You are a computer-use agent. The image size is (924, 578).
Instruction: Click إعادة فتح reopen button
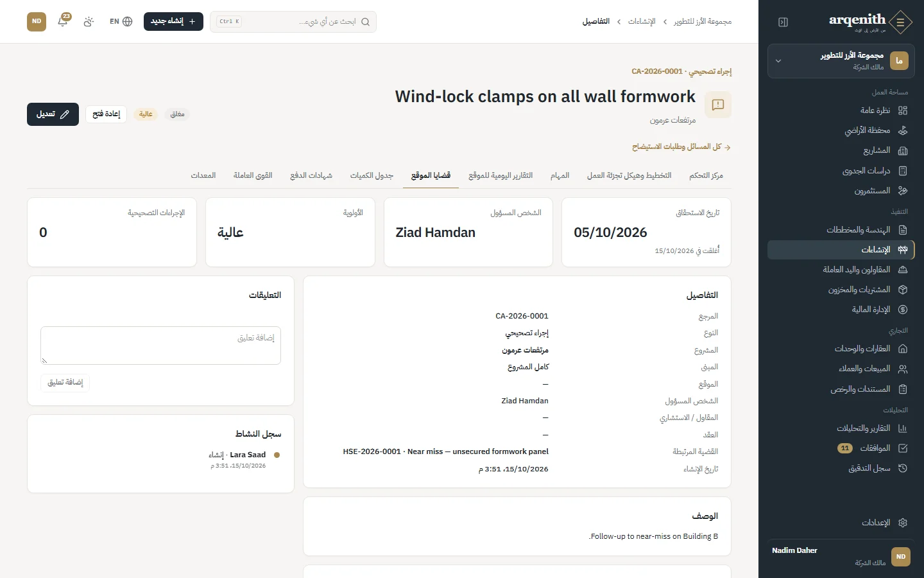coord(107,114)
